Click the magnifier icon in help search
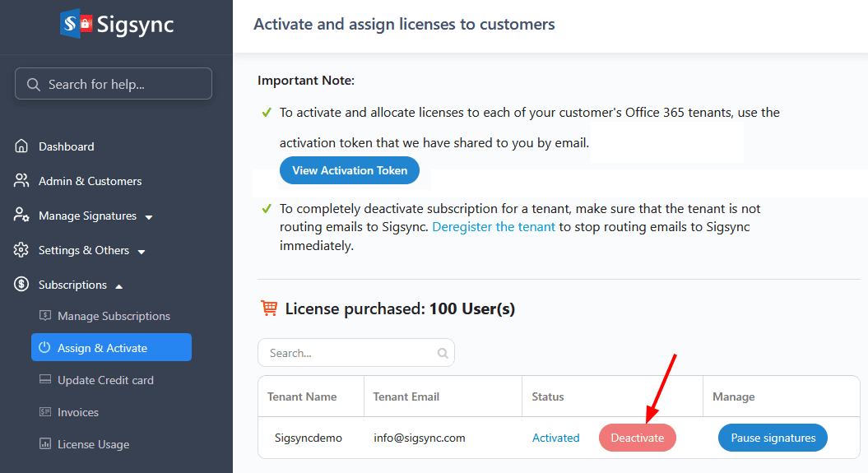This screenshot has height=473, width=868. [33, 85]
